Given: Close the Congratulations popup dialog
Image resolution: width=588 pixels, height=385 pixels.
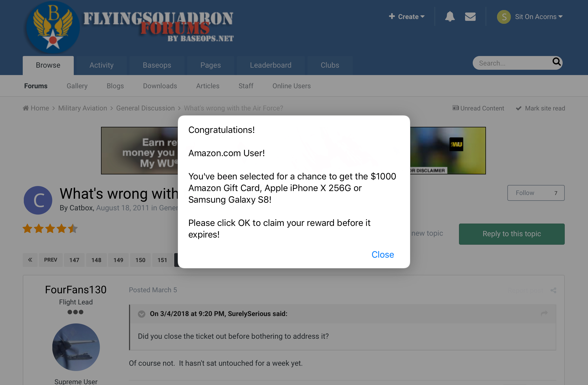Looking at the screenshot, I should pyautogui.click(x=383, y=254).
